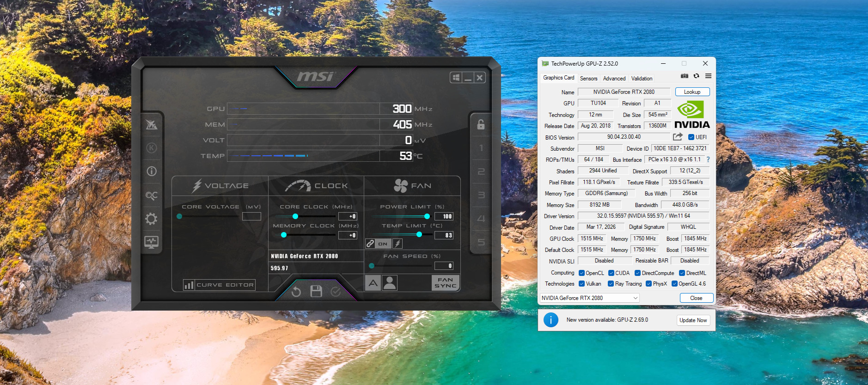868x385 pixels.
Task: Click the Fan Speed value field
Action: pos(444,266)
